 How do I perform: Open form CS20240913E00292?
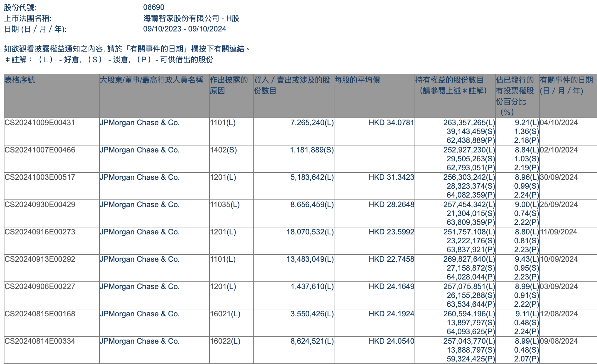pyautogui.click(x=40, y=259)
